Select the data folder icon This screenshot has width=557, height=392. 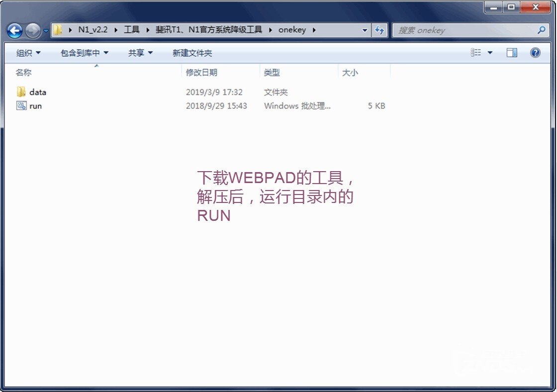pos(21,92)
